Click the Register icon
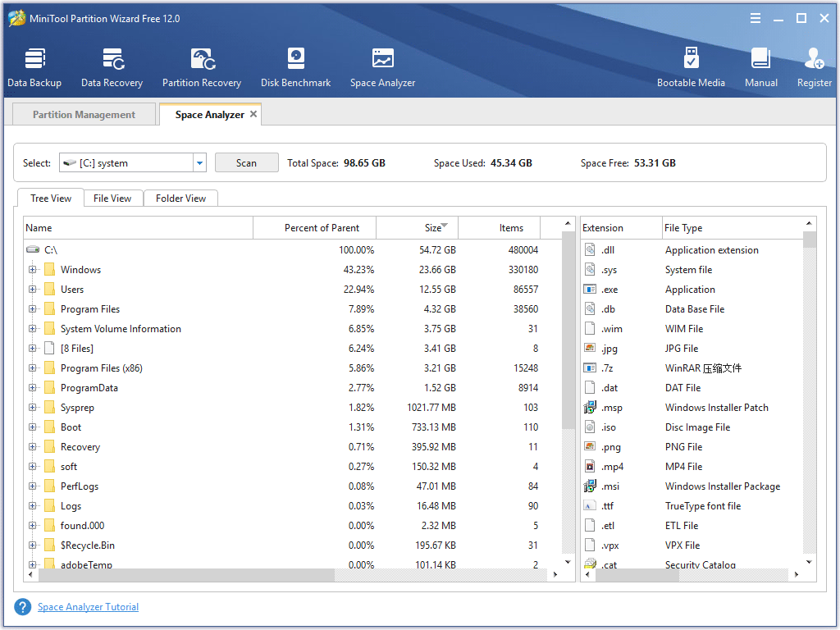Image resolution: width=840 pixels, height=630 pixels. pyautogui.click(x=815, y=58)
